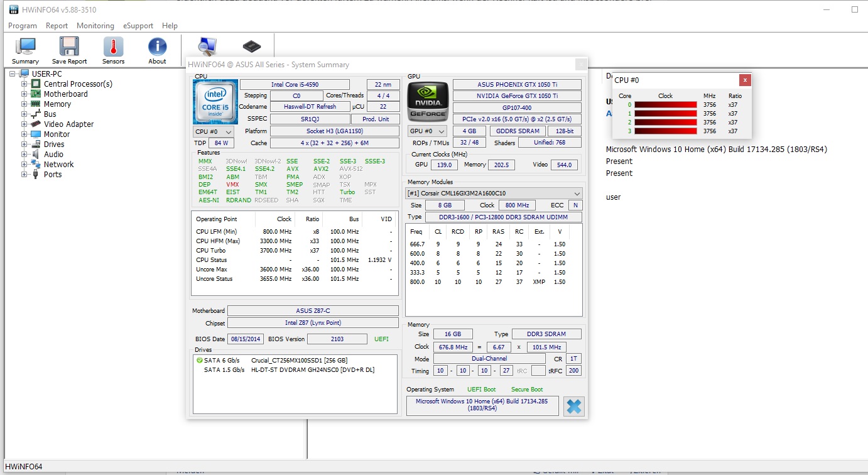Screen dimensions: 868x475
Task: Click the GPU clock 139.0 field
Action: [445, 165]
